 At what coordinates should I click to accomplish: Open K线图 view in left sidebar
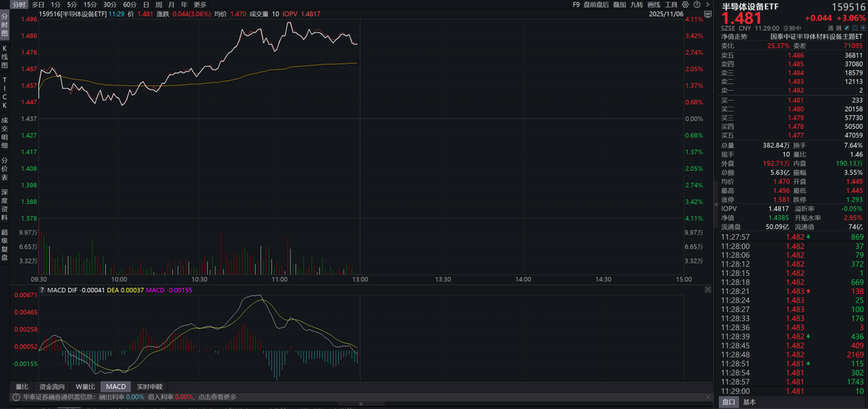[x=4, y=55]
